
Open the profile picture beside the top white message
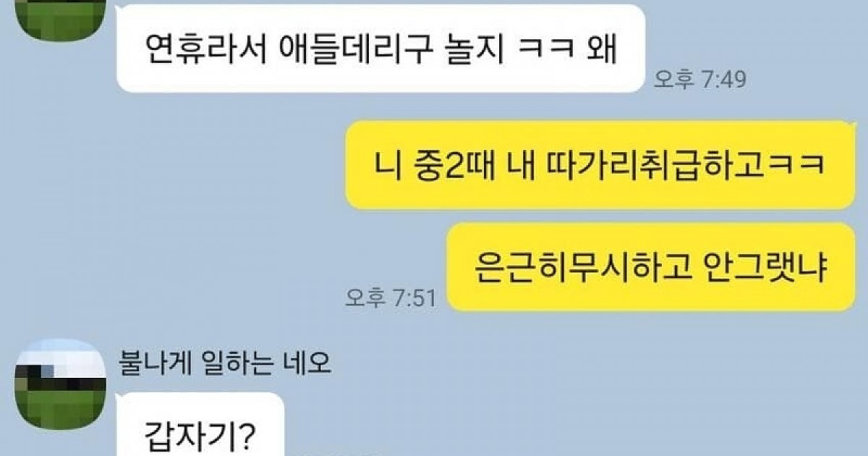(x=60, y=17)
